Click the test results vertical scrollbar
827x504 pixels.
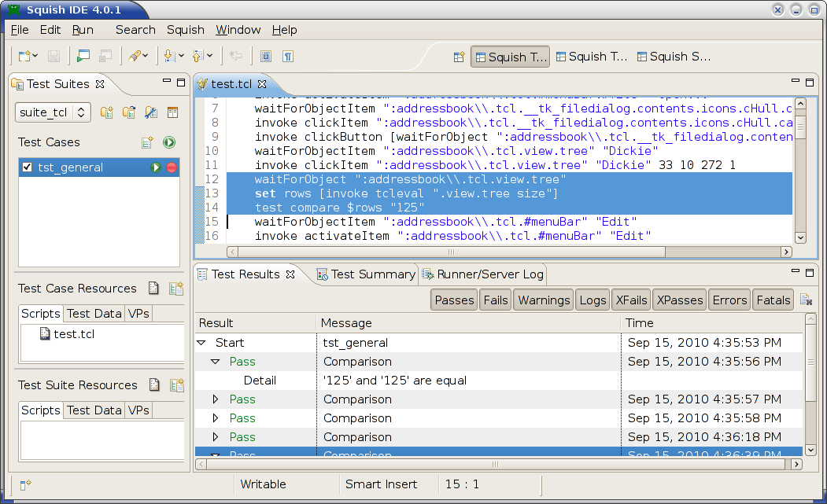[811, 377]
